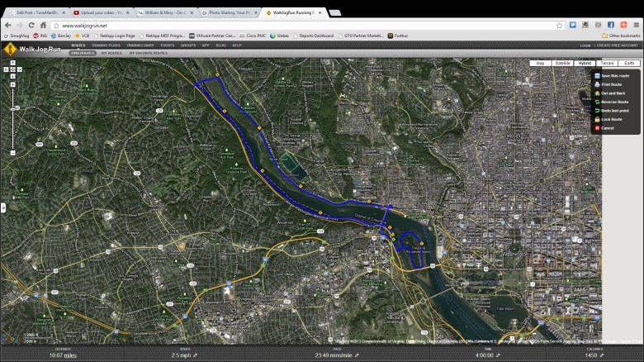The image size is (644, 362).
Task: Click the WalkJogRun logo icon
Action: pos(10,49)
